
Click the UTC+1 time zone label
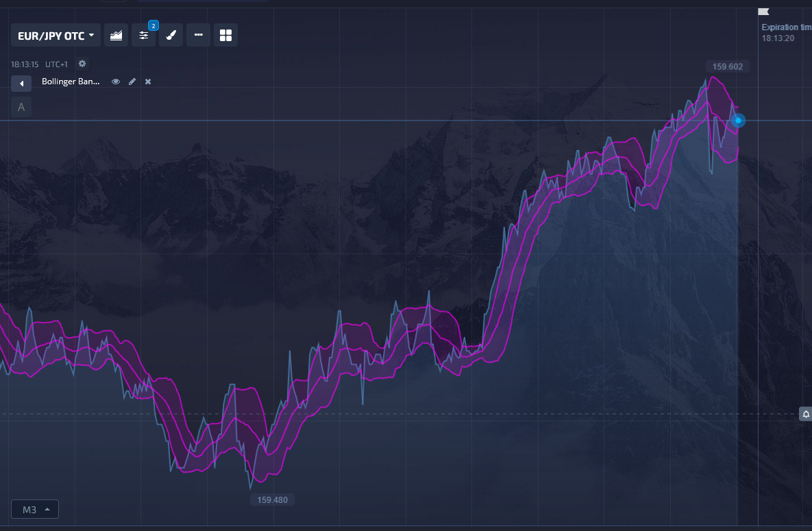coord(56,64)
